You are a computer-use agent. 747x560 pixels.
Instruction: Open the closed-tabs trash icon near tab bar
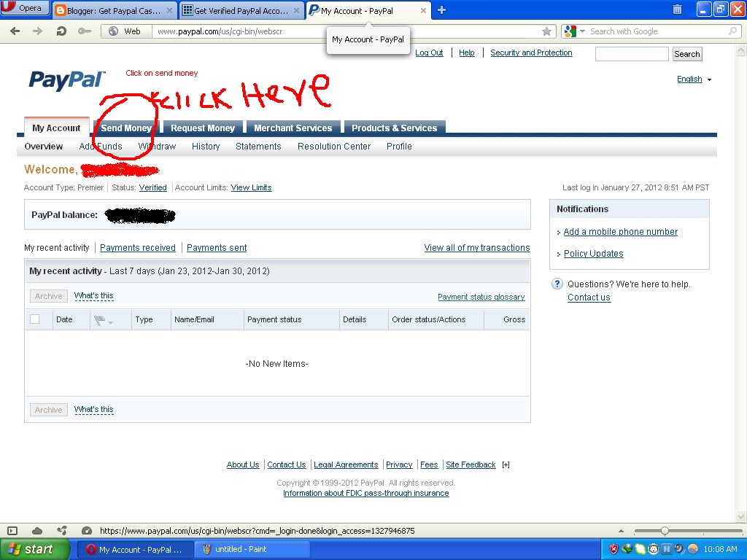coord(677,9)
